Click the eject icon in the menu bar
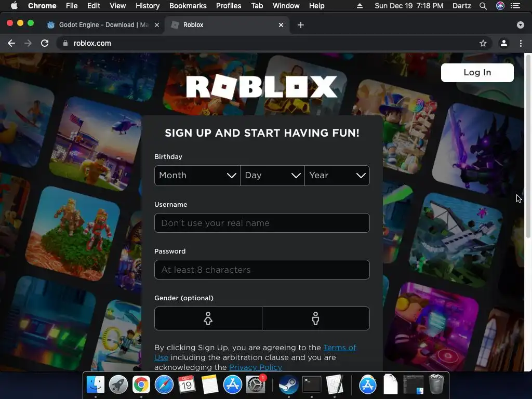 pyautogui.click(x=360, y=6)
